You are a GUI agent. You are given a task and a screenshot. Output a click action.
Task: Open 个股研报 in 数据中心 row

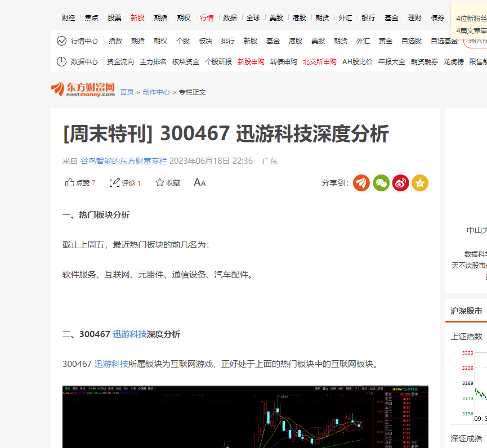click(x=218, y=62)
